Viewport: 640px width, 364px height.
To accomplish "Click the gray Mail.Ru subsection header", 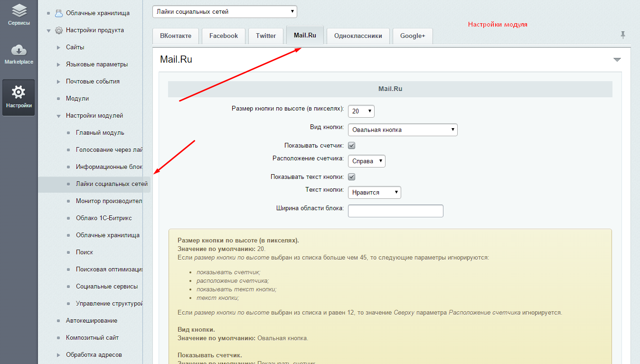I will [x=390, y=89].
